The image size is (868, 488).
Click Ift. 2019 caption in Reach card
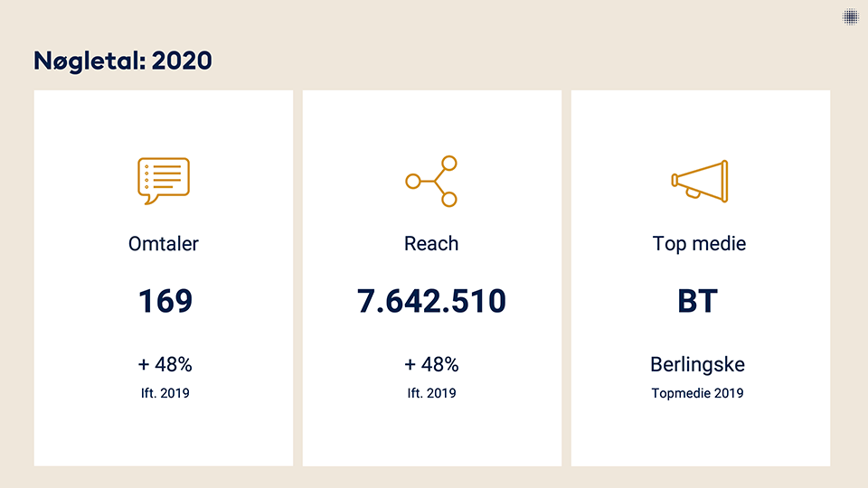click(x=432, y=393)
